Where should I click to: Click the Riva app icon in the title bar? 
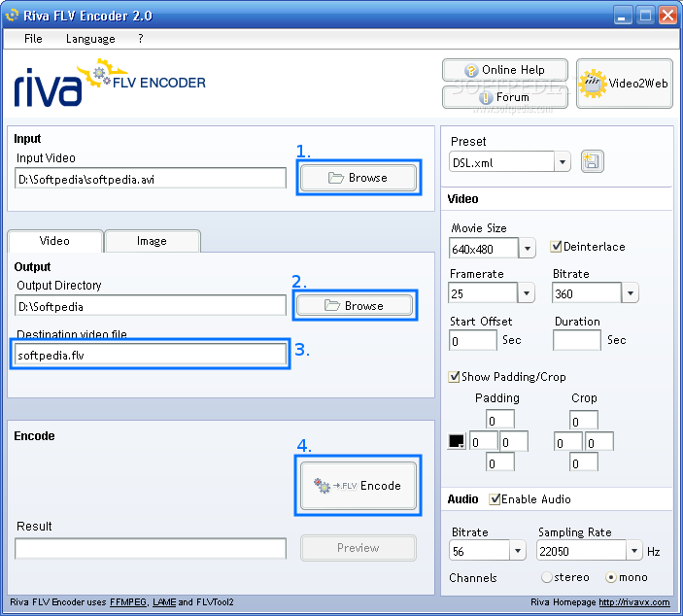coord(12,16)
